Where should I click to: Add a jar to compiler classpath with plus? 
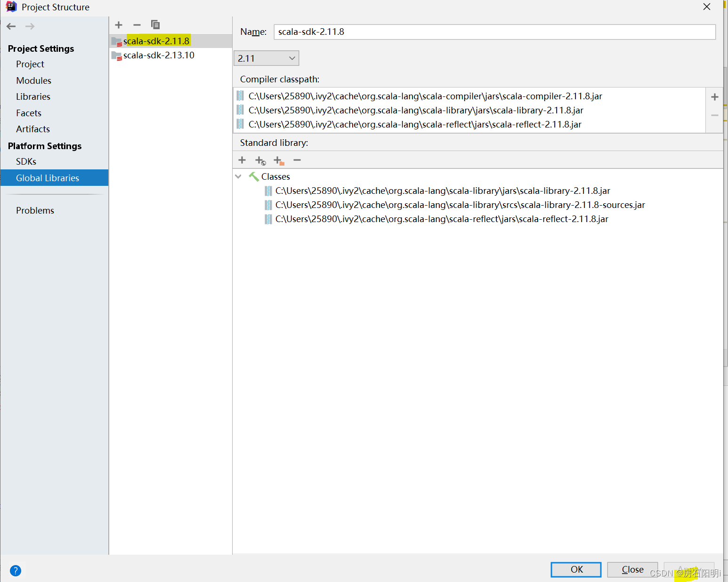coord(714,96)
